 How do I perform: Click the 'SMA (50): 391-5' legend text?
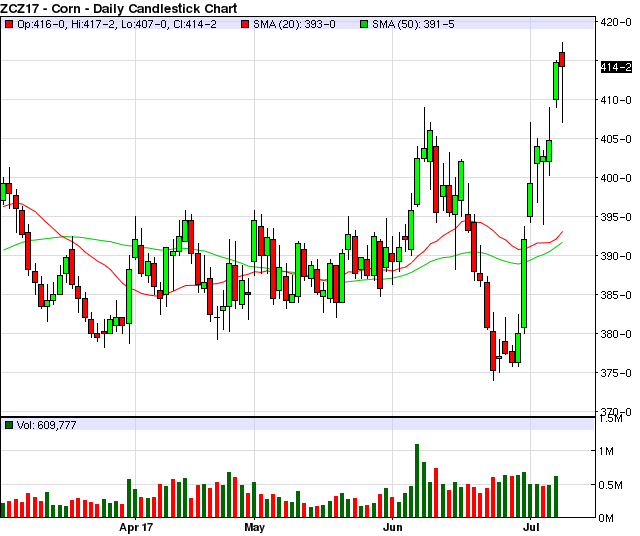(413, 24)
